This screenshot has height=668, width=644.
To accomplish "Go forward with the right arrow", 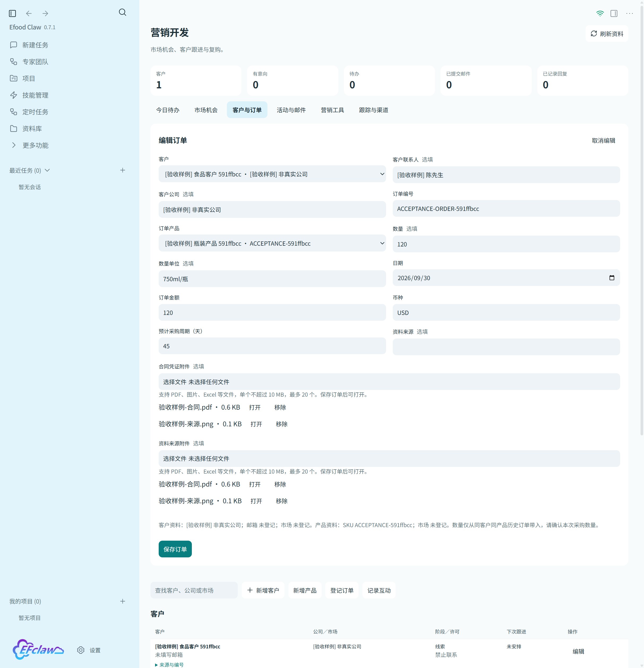I will point(45,13).
